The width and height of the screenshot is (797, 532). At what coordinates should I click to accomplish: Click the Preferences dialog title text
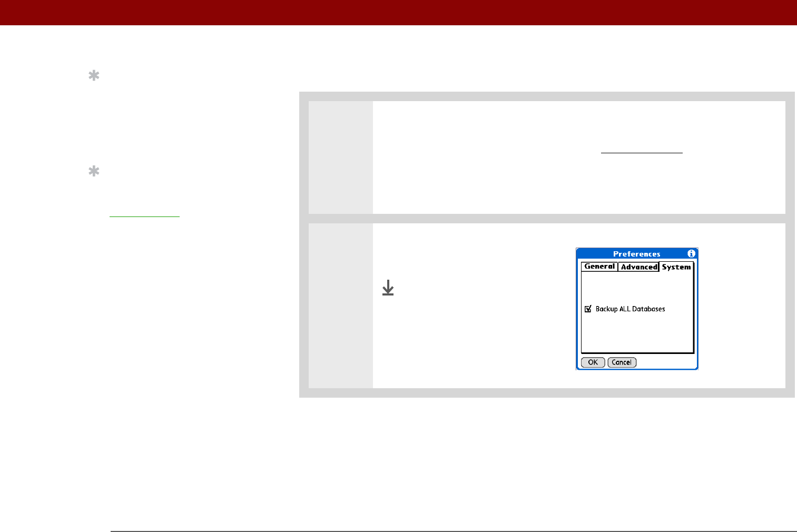tap(636, 254)
